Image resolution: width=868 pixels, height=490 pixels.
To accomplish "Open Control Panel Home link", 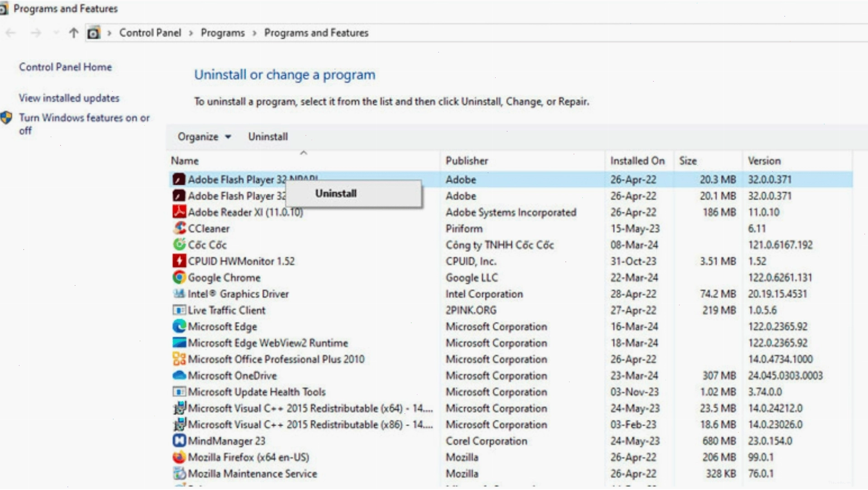I will coord(65,67).
